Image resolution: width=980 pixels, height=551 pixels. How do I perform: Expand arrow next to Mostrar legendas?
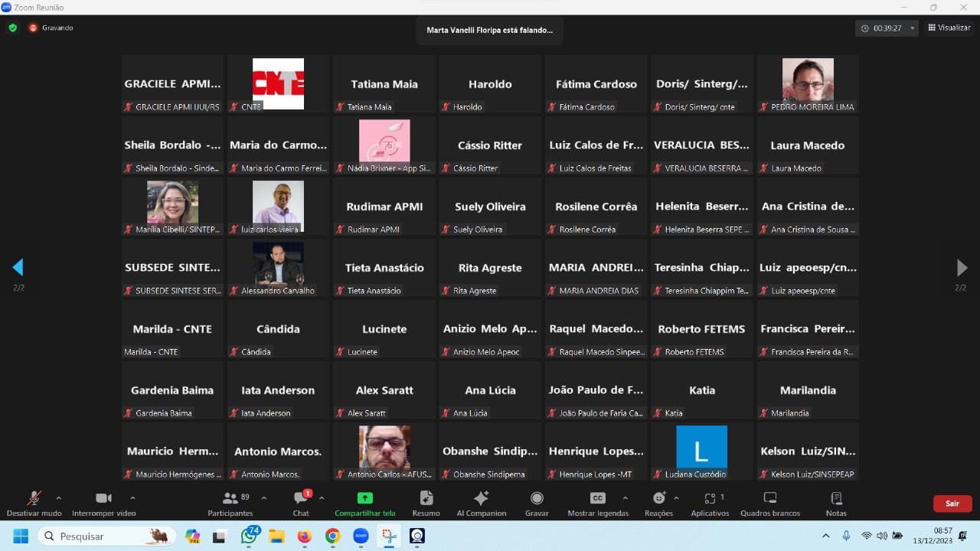(626, 497)
